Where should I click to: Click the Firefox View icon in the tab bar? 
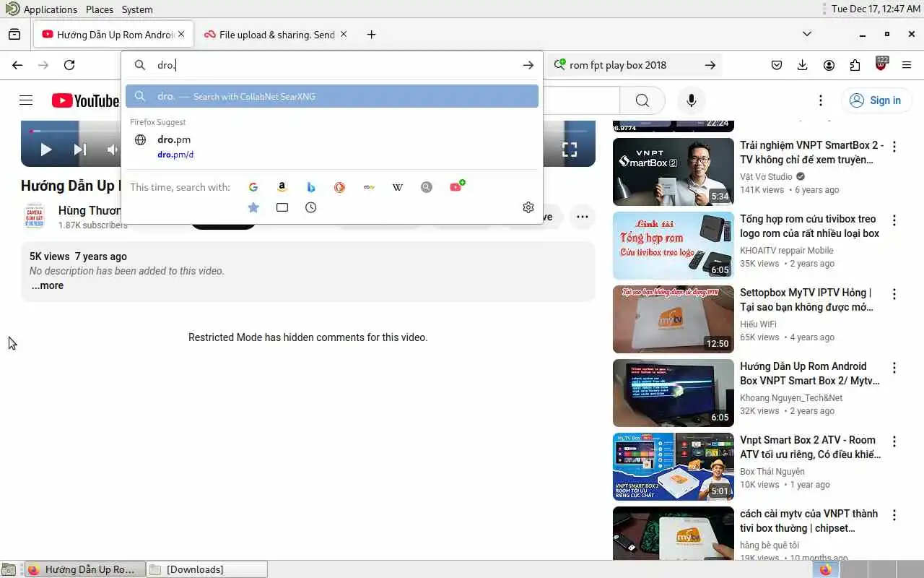[x=14, y=34]
